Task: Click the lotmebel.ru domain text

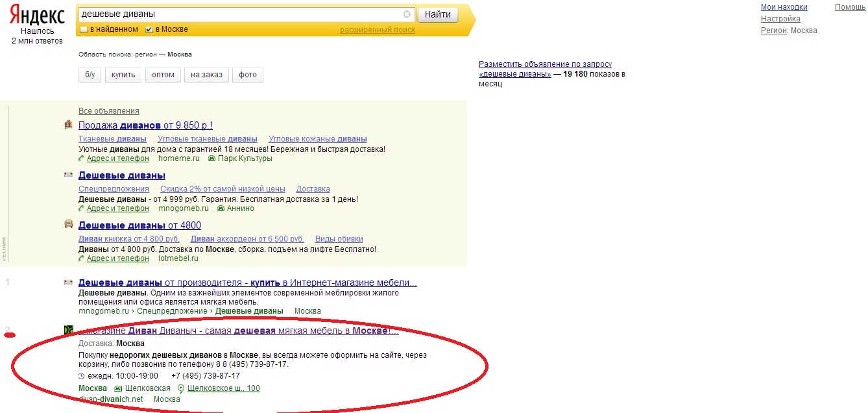Action: tap(178, 258)
